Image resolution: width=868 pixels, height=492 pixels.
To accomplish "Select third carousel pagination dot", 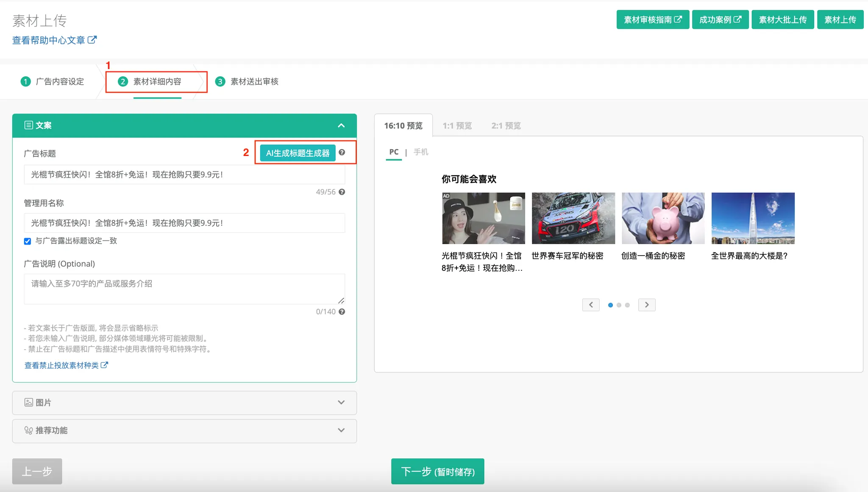I will click(x=627, y=305).
